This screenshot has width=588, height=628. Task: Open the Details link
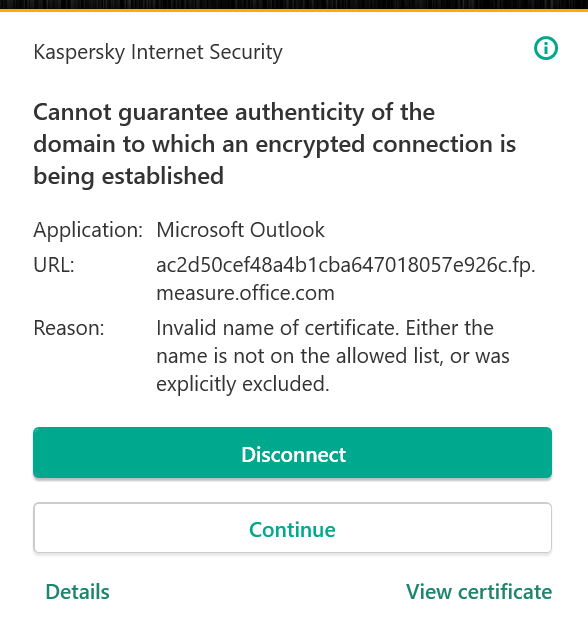(77, 592)
